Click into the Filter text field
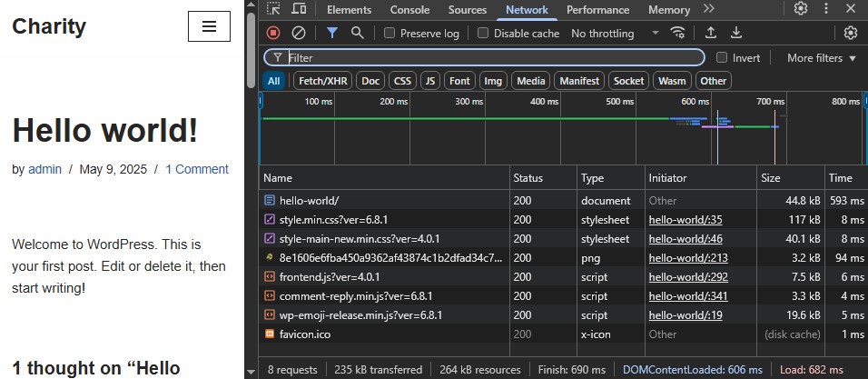868x379 pixels. (490, 57)
